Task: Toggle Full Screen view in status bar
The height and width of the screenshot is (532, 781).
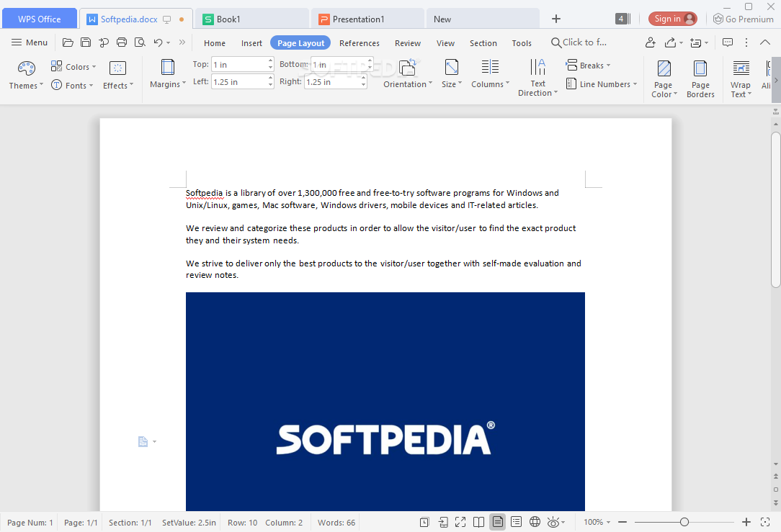Action: (x=460, y=521)
